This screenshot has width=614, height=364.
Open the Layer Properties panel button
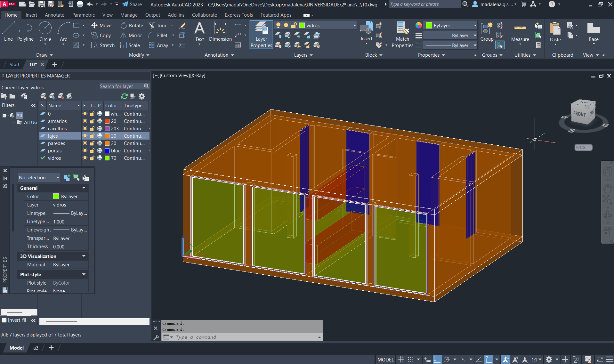pos(261,35)
